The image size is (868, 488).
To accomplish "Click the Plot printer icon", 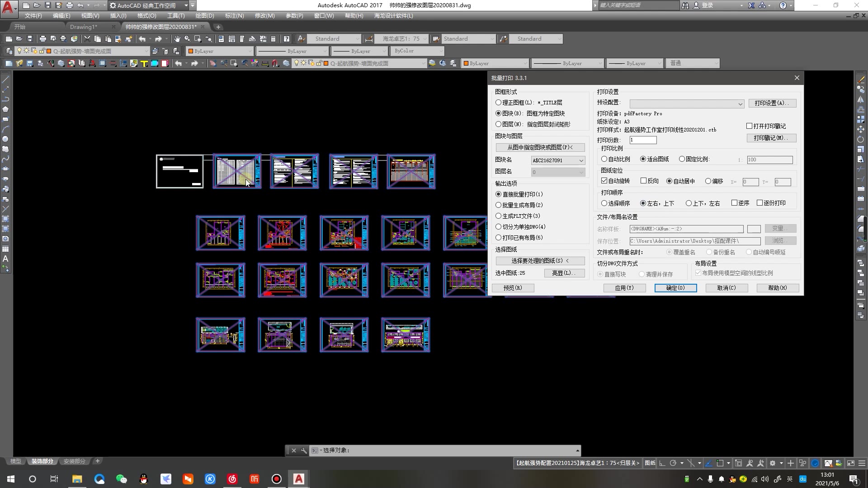I will point(42,39).
